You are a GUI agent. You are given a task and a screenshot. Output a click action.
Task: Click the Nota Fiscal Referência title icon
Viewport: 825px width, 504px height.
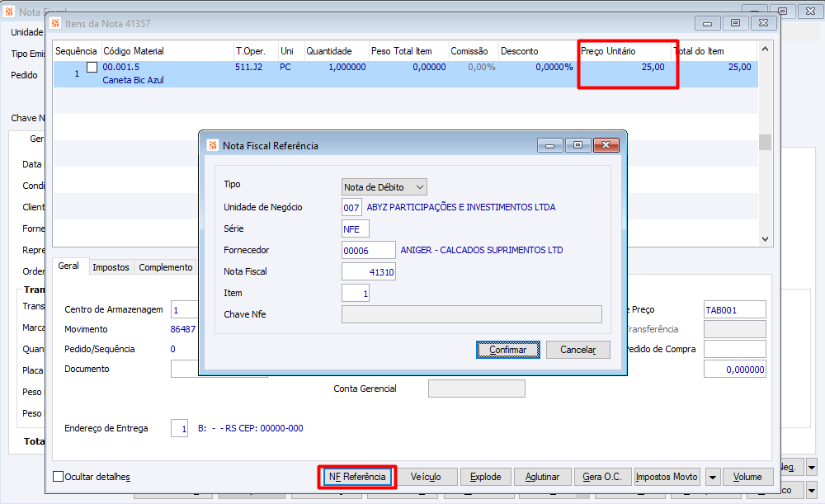(x=213, y=145)
